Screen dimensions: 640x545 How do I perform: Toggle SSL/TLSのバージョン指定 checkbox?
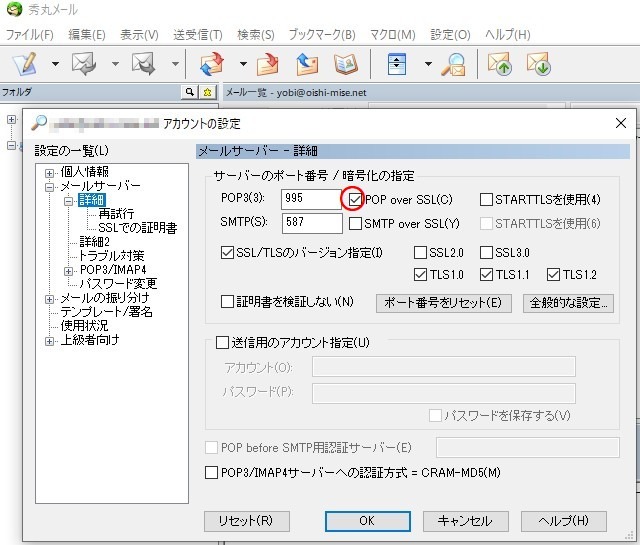(227, 253)
